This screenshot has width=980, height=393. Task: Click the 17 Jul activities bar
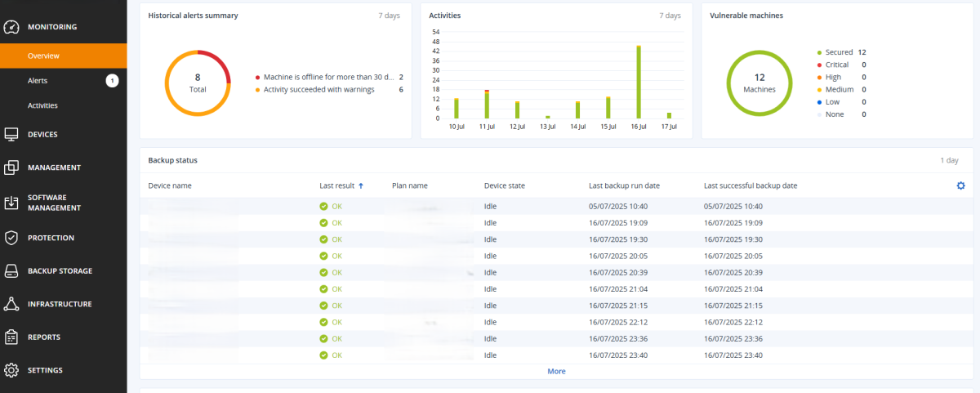click(669, 115)
